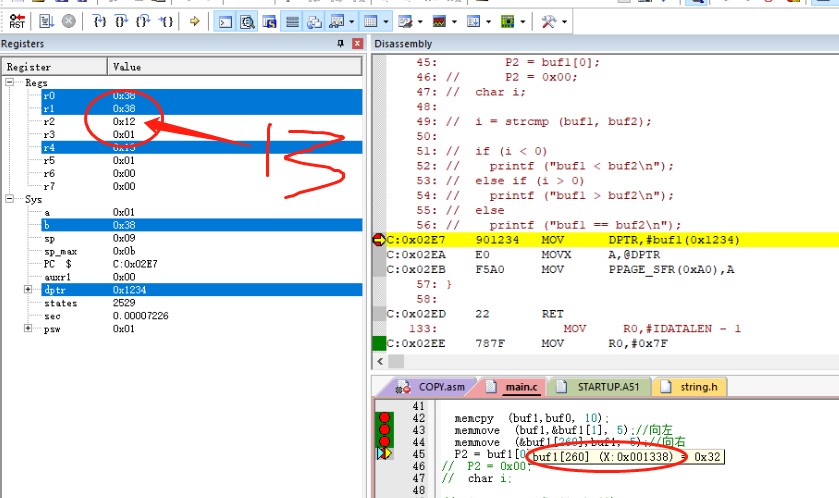Screen dimensions: 839x498
Task: Expand the psw register node
Action: (x=28, y=328)
